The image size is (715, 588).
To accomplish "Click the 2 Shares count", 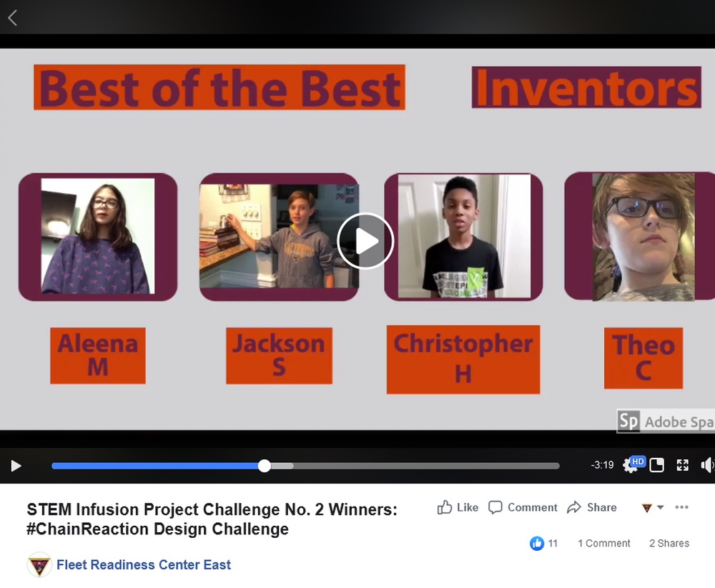I will click(x=669, y=544).
